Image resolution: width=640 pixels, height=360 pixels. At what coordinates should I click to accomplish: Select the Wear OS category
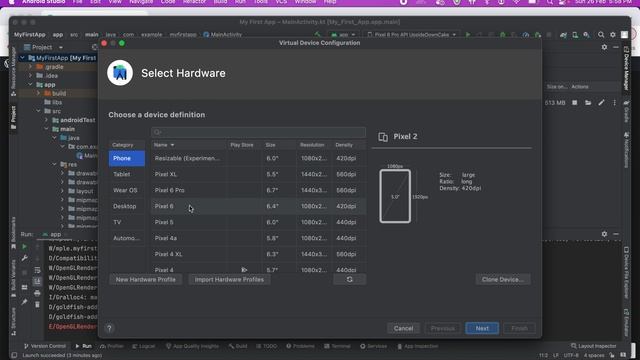127,190
